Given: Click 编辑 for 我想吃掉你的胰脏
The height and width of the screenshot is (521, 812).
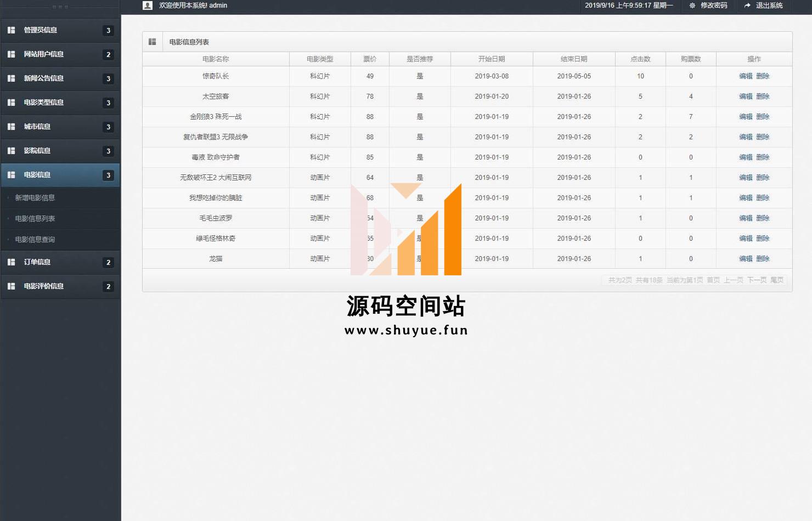Looking at the screenshot, I should click(746, 198).
